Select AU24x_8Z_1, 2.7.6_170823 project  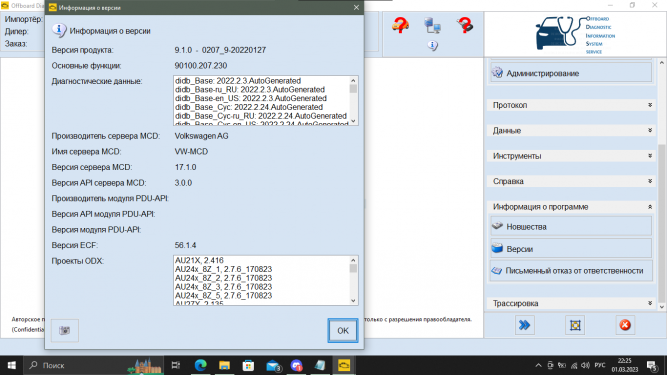pos(223,269)
